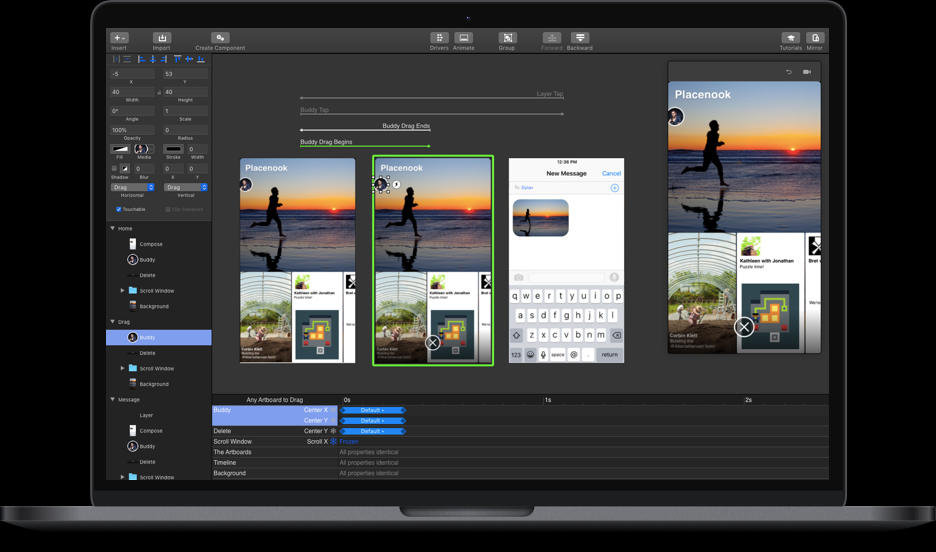This screenshot has width=936, height=552.
Task: Enable the Shadow checkbox
Action: [x=114, y=168]
